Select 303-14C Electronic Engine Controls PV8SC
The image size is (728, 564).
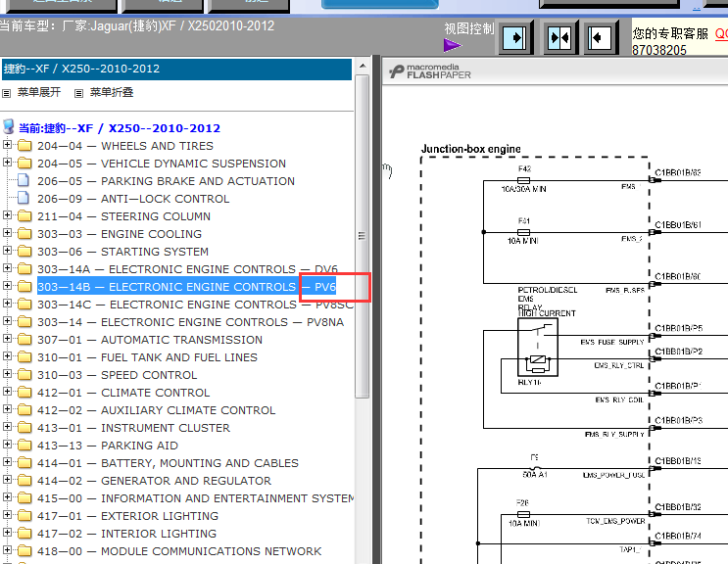pos(195,305)
